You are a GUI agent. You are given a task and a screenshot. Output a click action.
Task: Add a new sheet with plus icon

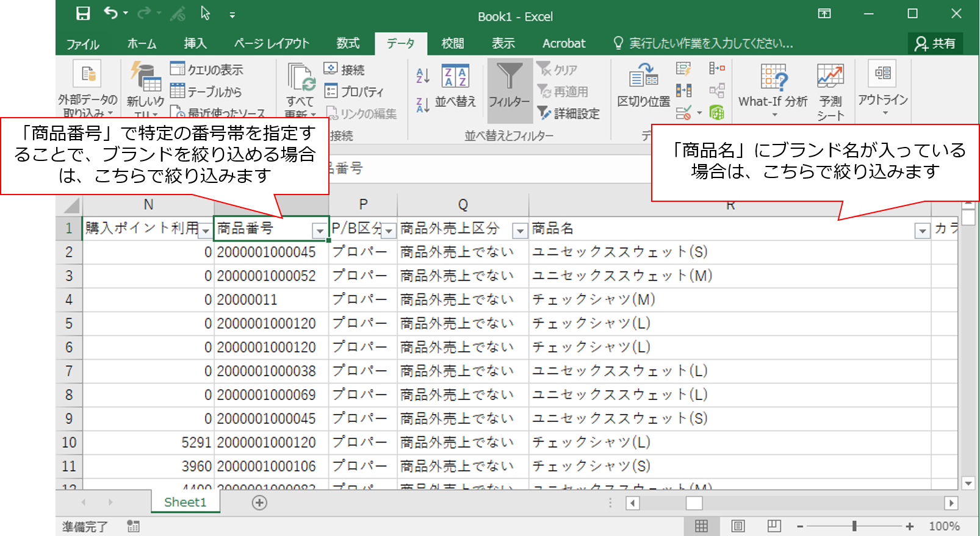click(x=259, y=502)
